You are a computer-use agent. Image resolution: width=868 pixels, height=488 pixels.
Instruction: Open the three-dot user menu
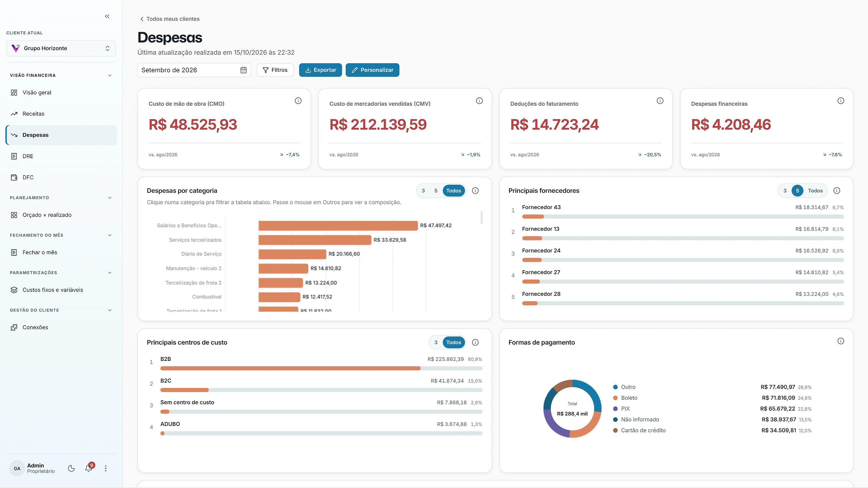[105, 468]
